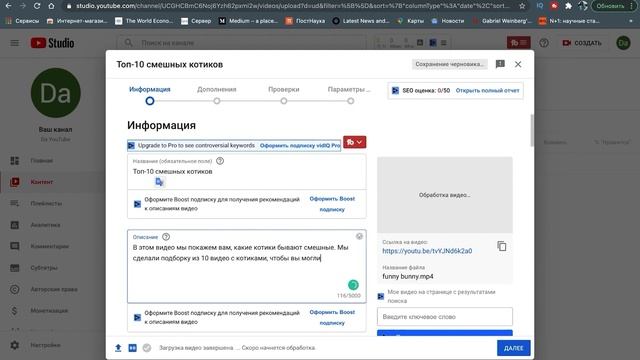Click the keyword field Введите ключевое слово
Screen dimensions: 640x360
pos(444,317)
